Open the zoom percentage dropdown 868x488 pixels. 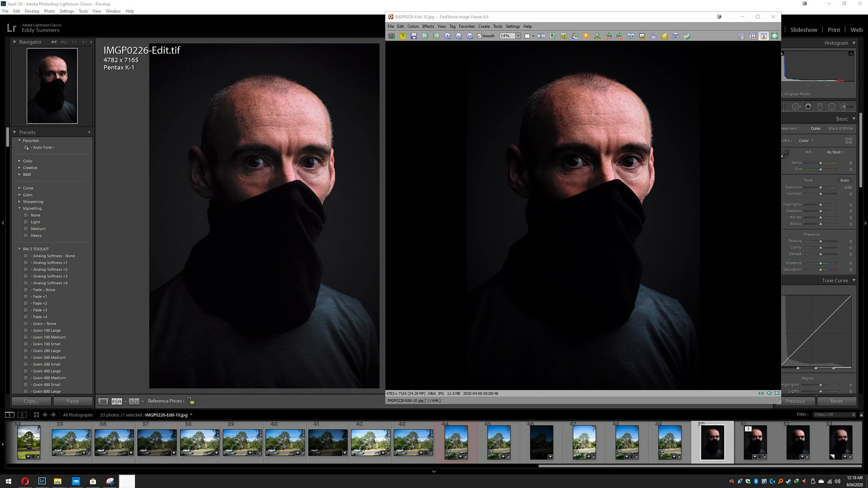click(518, 36)
